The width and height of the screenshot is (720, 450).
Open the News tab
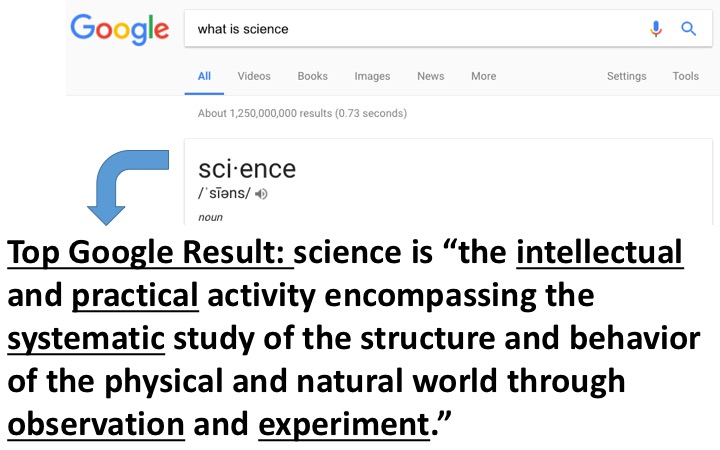pos(430,76)
